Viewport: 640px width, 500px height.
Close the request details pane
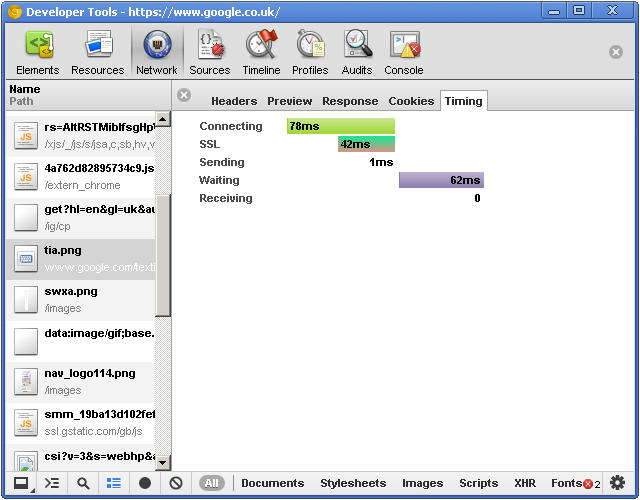184,95
